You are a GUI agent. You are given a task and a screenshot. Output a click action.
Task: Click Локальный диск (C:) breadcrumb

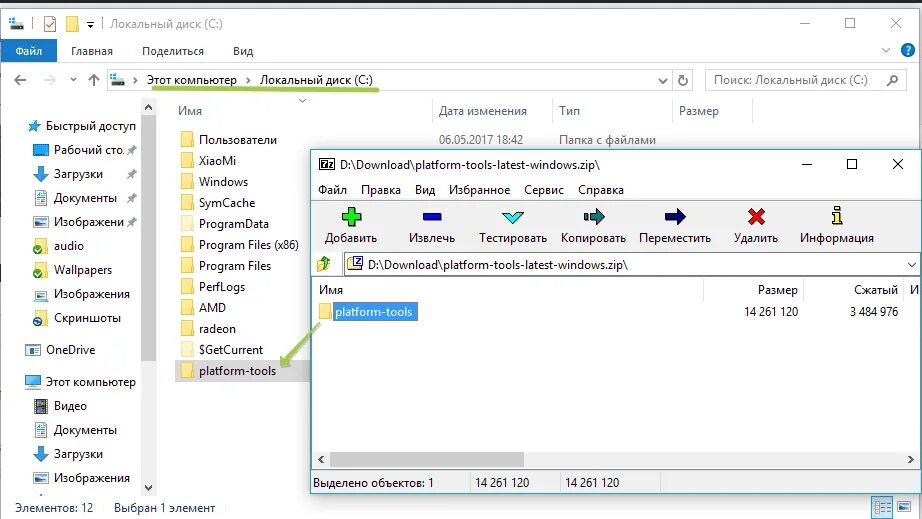[316, 80]
